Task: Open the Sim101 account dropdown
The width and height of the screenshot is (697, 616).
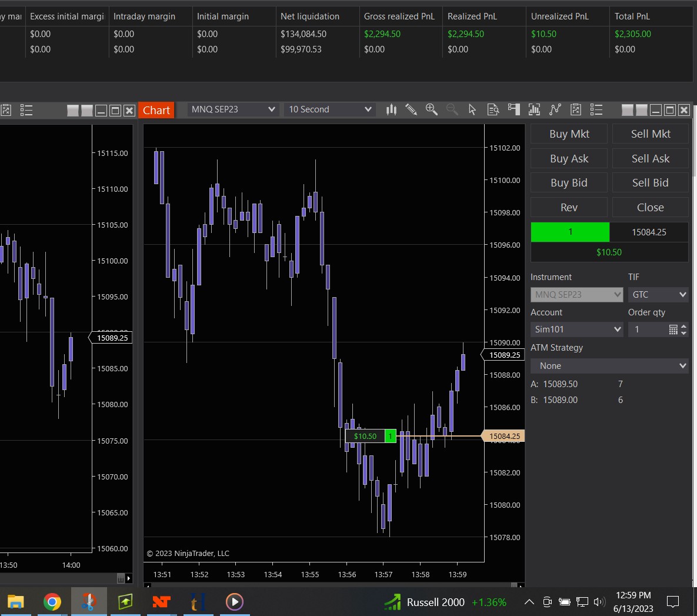Action: coord(576,329)
